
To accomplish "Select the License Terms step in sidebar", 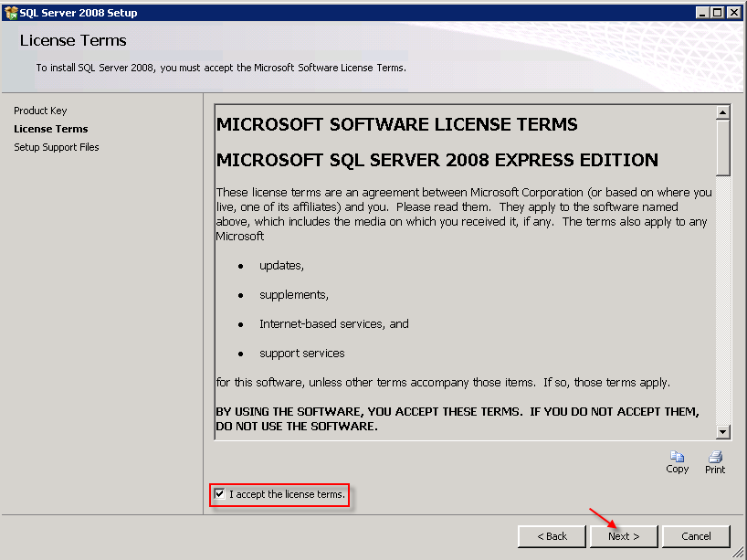I will (51, 129).
